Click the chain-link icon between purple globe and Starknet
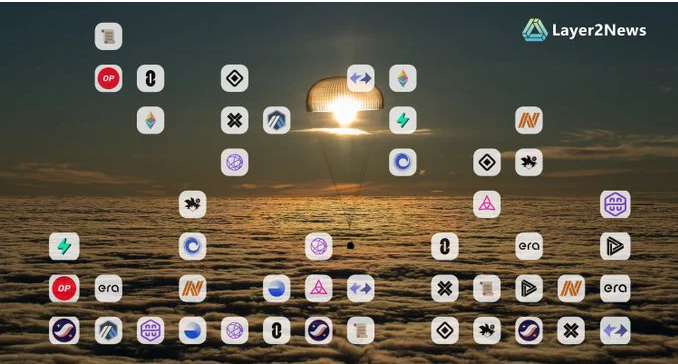Screen dimensions: 678x364 pyautogui.click(x=276, y=330)
